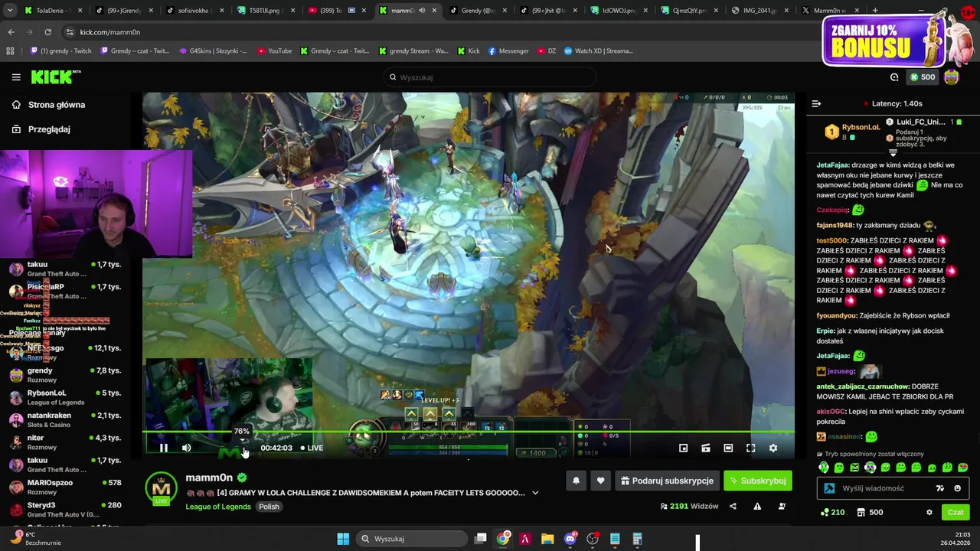Open the G4Skins bookmark
This screenshot has height=551, width=980.
point(214,51)
